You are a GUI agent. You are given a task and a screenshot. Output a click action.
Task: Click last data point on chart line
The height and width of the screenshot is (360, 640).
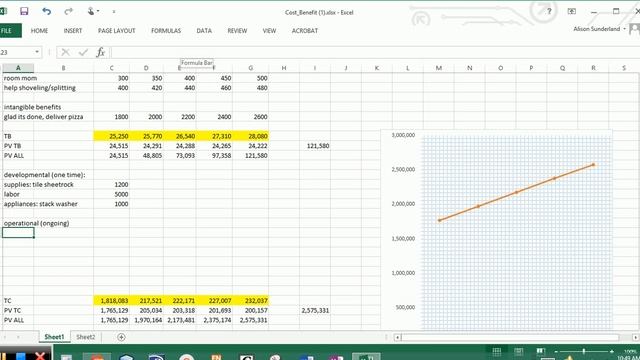(x=593, y=165)
